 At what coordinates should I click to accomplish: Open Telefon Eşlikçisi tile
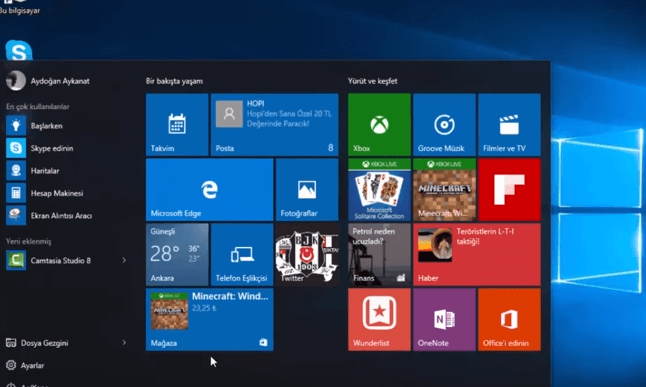242,254
